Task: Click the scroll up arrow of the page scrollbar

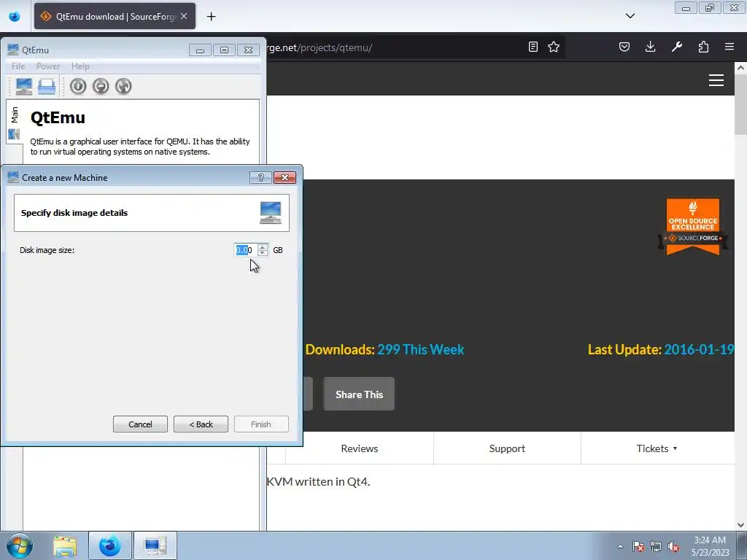Action: (x=741, y=68)
